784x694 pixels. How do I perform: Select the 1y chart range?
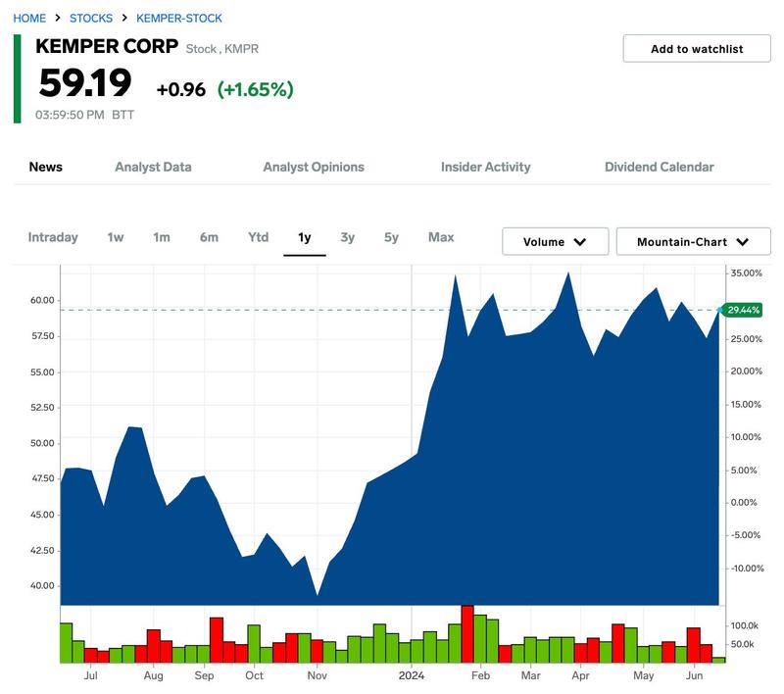coord(305,237)
